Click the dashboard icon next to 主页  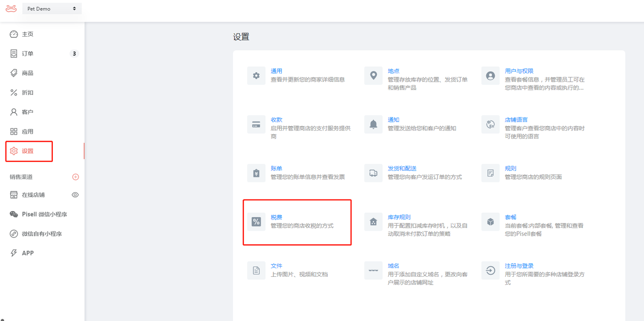coord(14,34)
